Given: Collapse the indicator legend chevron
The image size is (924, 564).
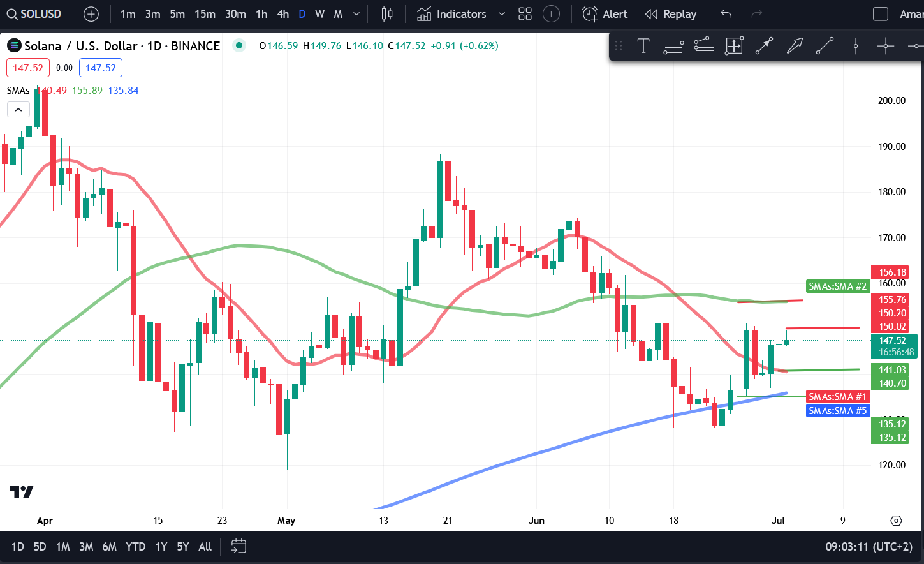Looking at the screenshot, I should tap(18, 110).
